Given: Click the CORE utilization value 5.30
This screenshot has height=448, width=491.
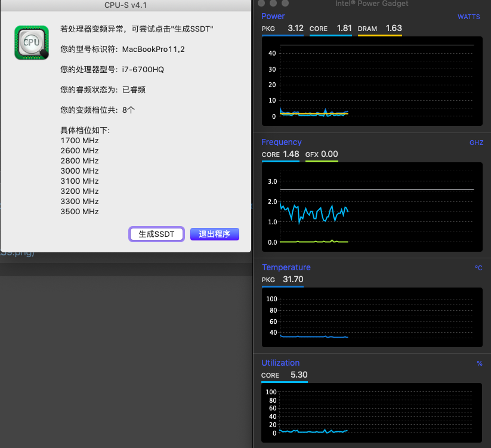Looking at the screenshot, I should point(299,375).
